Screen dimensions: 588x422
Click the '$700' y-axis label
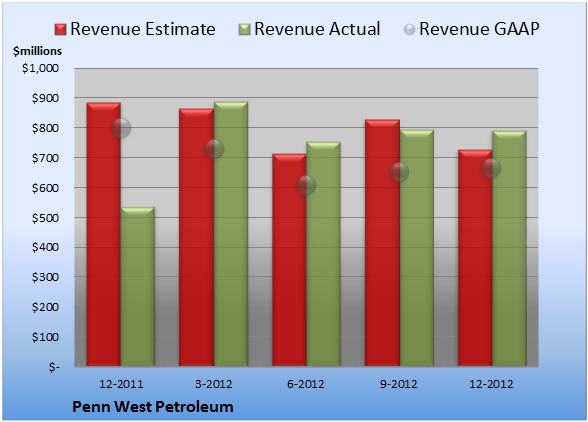(x=45, y=158)
